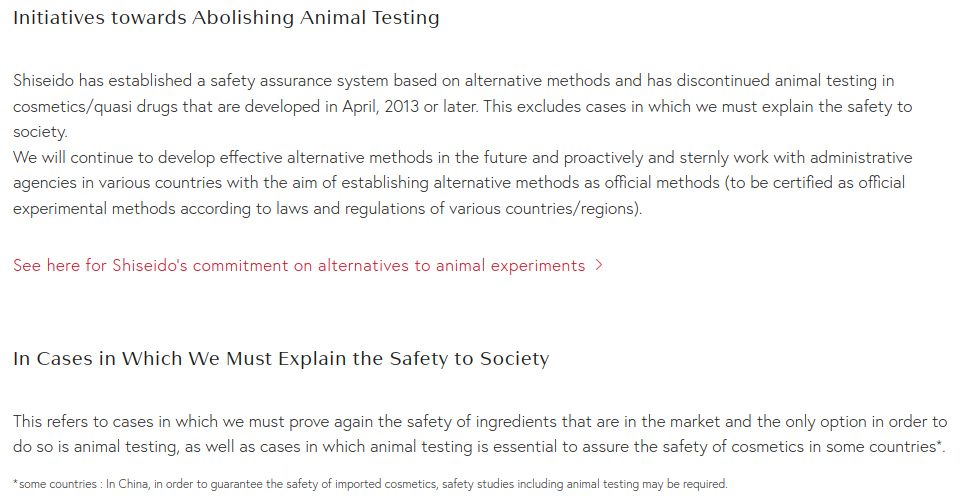Click the "Initiatives towards Abolishing Animal Testing" heading
This screenshot has width=962, height=504.
[x=226, y=18]
